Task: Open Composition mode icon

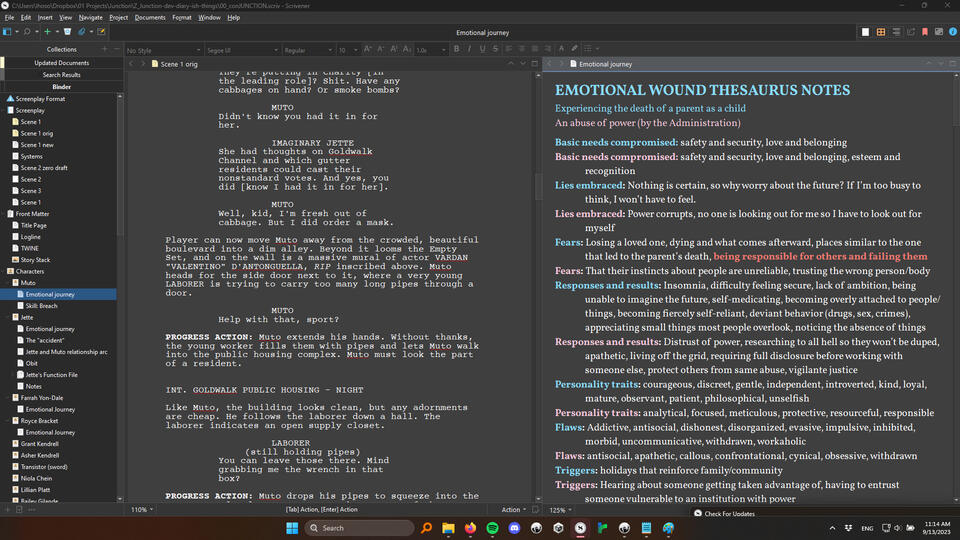Action: tap(939, 32)
